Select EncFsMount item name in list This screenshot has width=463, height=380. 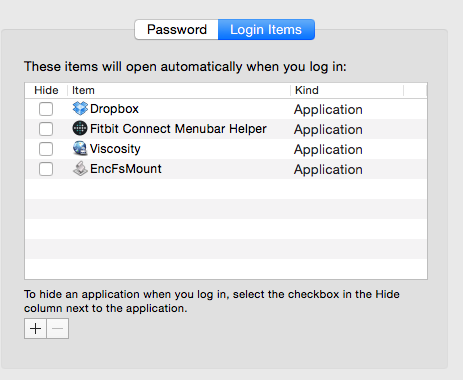126,169
